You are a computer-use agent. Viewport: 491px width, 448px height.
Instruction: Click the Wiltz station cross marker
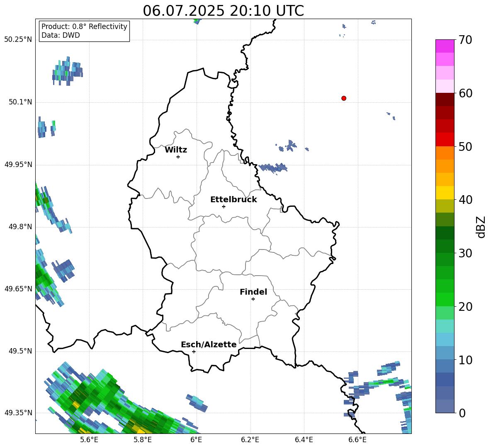(x=178, y=157)
